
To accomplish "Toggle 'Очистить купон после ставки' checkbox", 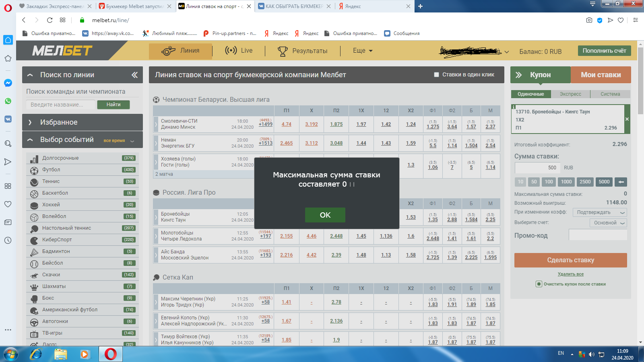I will [x=539, y=284].
